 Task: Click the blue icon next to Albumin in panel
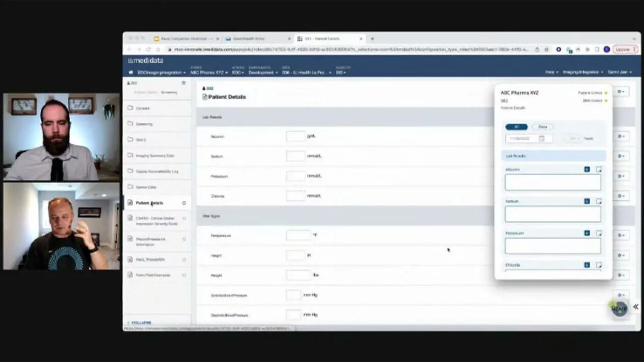(x=587, y=169)
